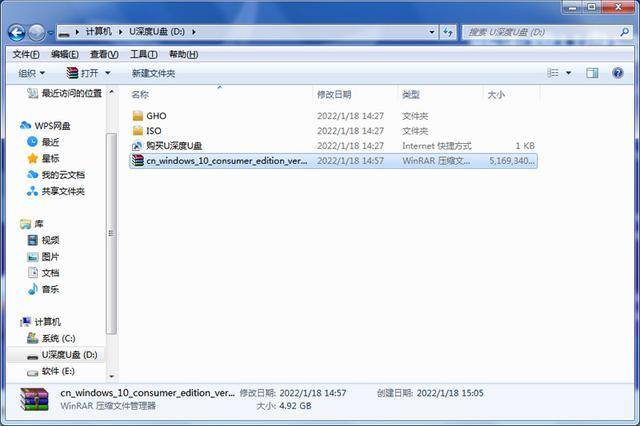Select the WPS网盘 cloud icon
This screenshot has height=426, width=640.
(x=25, y=125)
